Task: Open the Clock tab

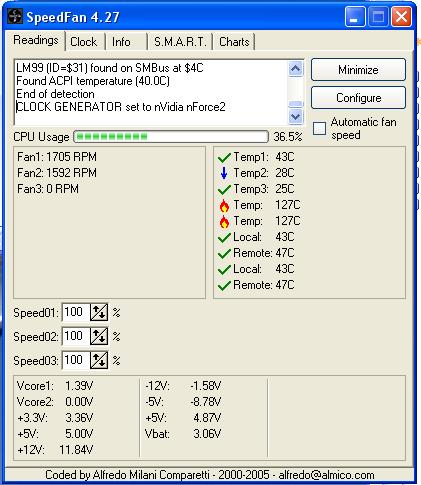Action: [x=84, y=42]
